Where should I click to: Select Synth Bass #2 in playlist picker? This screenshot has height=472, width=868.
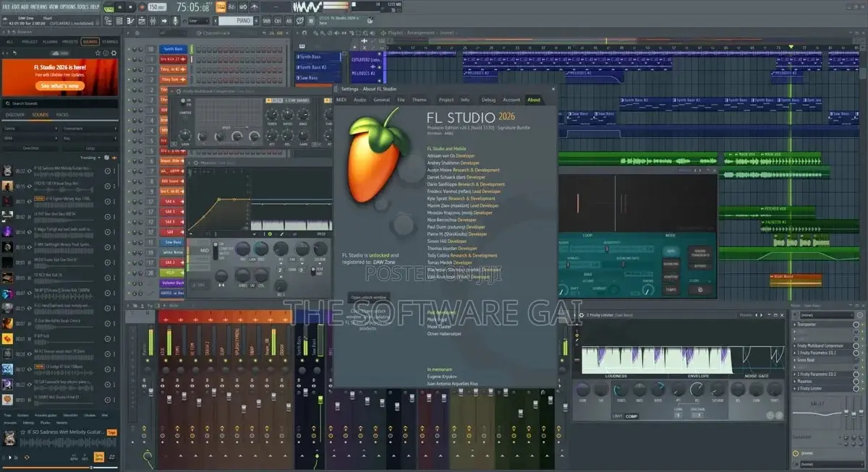click(318, 67)
